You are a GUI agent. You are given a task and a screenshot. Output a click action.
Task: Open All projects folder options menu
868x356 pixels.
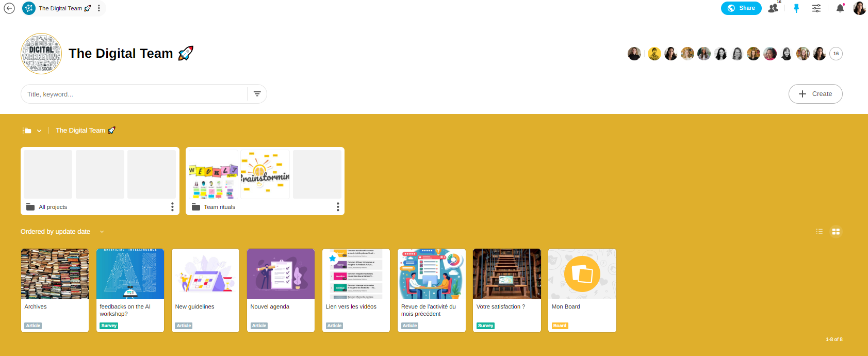click(172, 207)
